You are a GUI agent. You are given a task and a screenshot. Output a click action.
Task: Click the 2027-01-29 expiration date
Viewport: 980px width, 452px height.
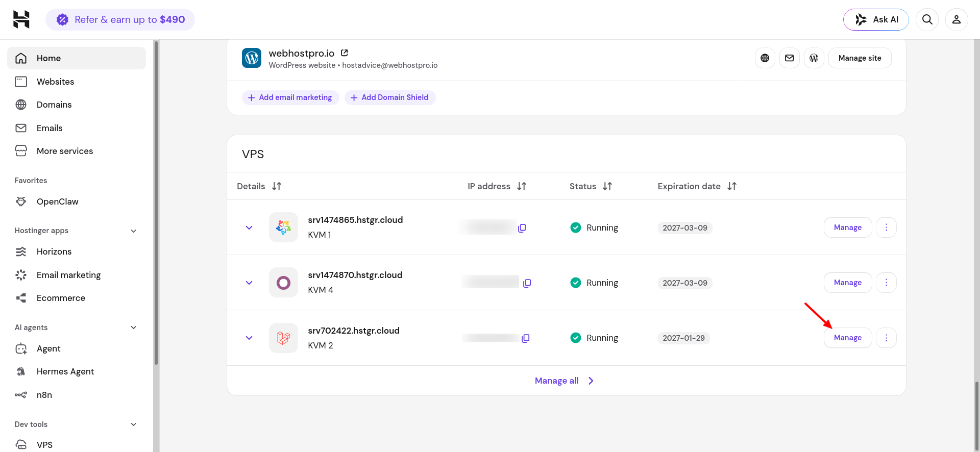pos(683,338)
